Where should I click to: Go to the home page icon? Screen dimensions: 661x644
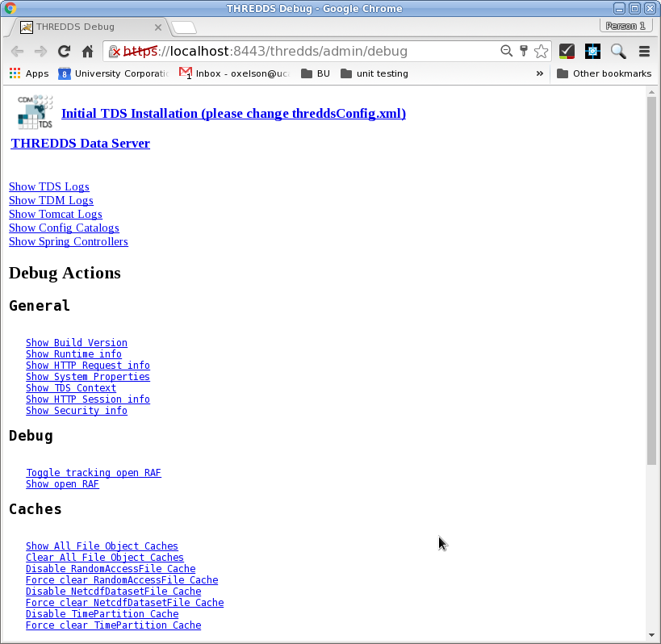89,50
